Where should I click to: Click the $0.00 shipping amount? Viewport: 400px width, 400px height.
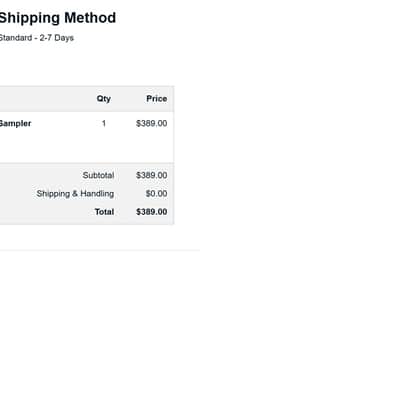click(156, 194)
